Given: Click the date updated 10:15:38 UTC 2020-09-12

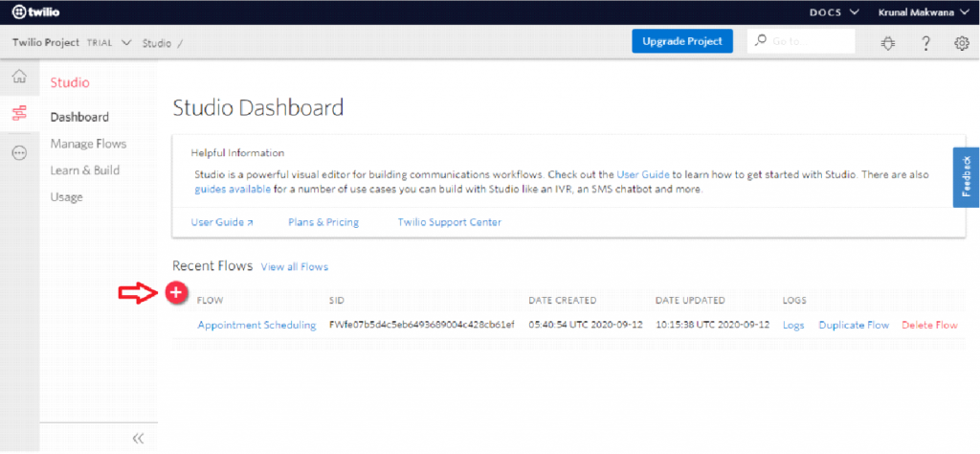Looking at the screenshot, I should [x=712, y=326].
